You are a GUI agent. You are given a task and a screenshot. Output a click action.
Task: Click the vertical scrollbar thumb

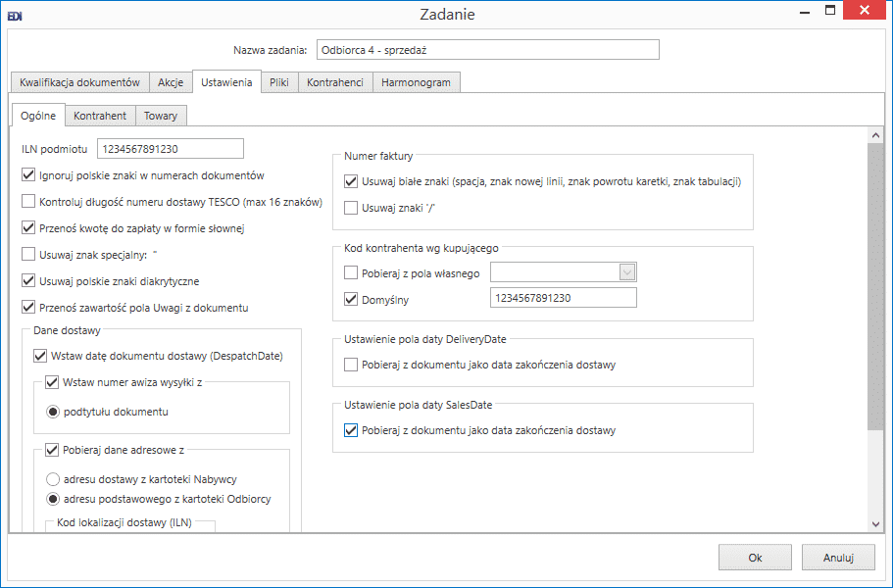coord(875,287)
